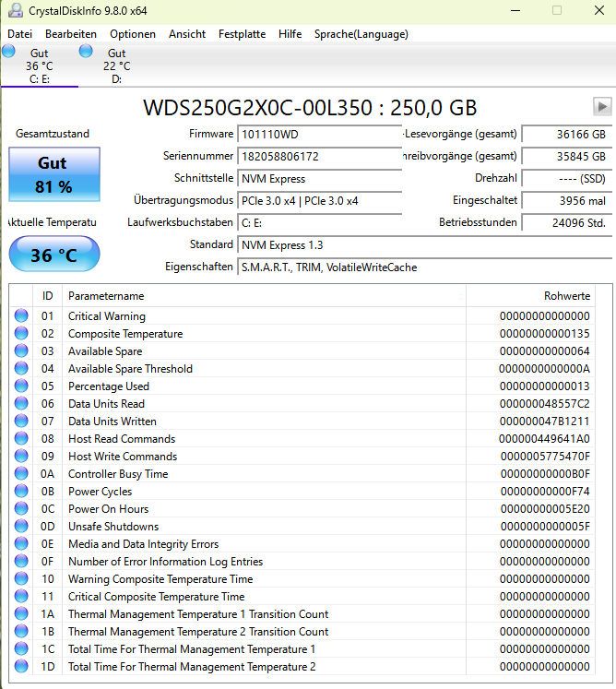Click the Laufwerksbuchstaben field C: E:
The width and height of the screenshot is (616, 689).
point(319,223)
